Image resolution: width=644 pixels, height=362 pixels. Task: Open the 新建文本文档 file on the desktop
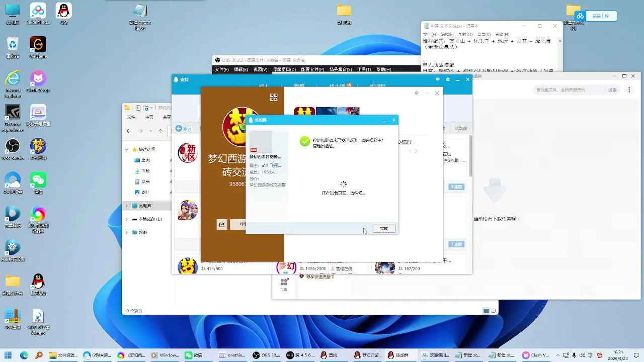point(140,18)
